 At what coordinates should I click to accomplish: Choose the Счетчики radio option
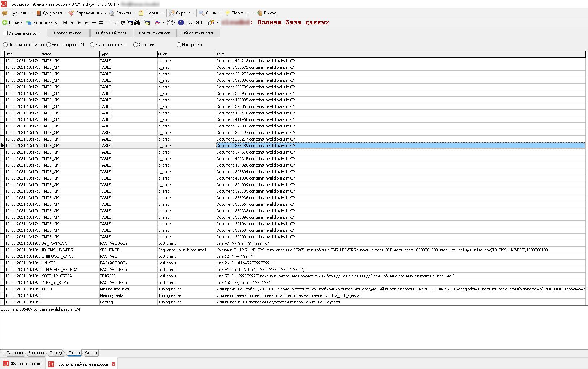pos(136,45)
